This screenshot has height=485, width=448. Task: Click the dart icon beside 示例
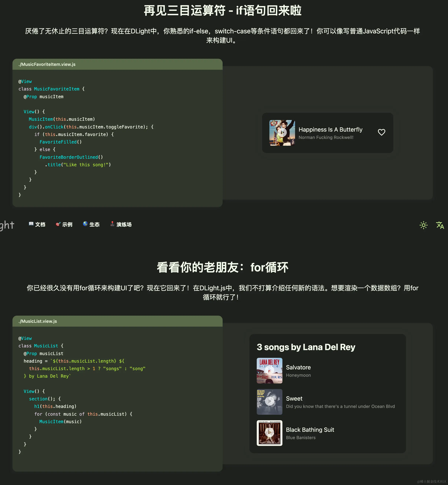point(58,224)
